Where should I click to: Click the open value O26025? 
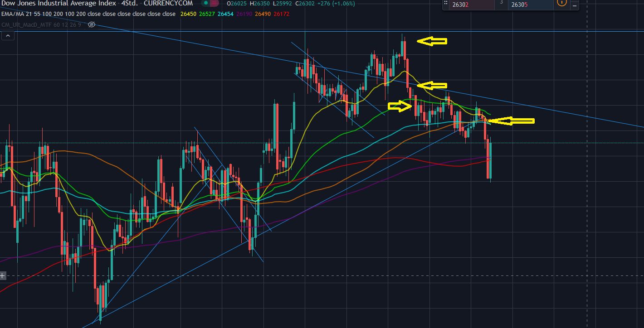pyautogui.click(x=237, y=4)
